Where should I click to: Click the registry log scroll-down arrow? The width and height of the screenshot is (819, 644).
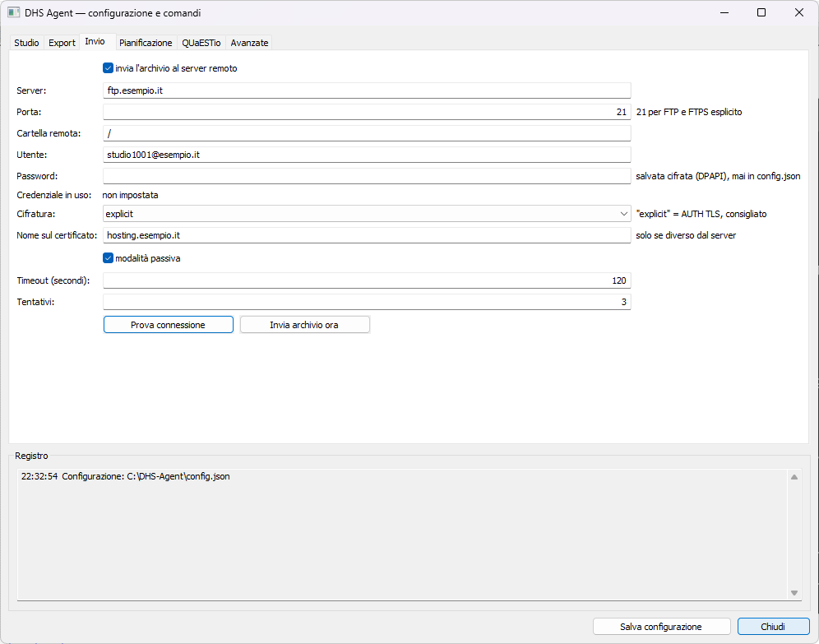click(x=794, y=593)
